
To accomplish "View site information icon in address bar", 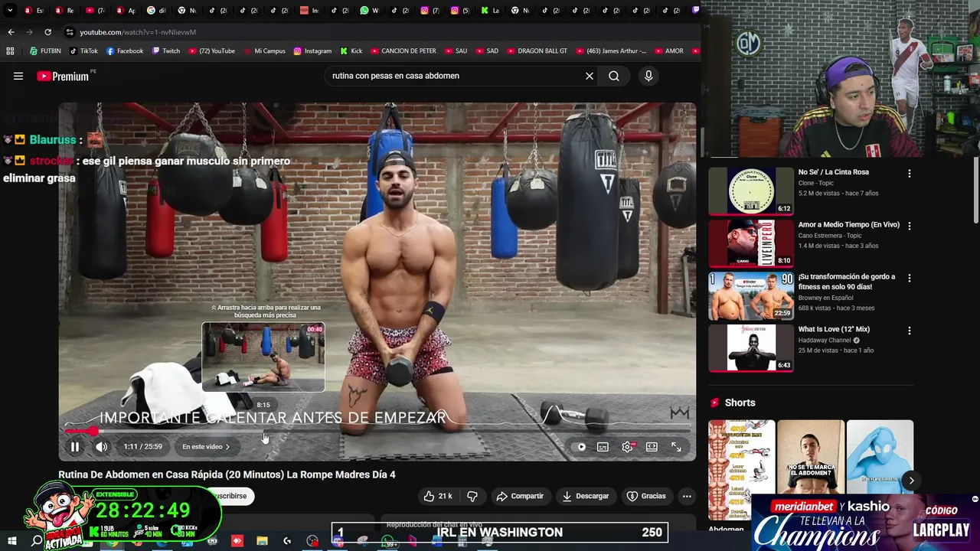I will point(70,32).
